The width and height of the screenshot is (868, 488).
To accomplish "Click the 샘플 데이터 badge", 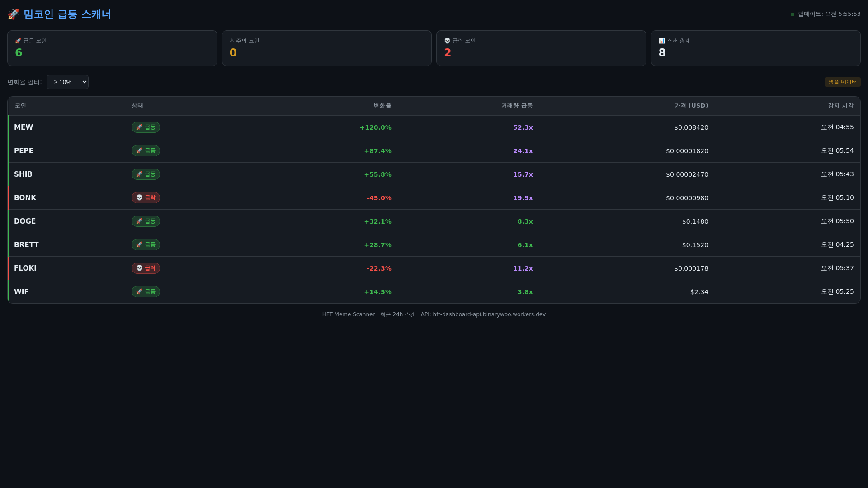I will [x=842, y=82].
